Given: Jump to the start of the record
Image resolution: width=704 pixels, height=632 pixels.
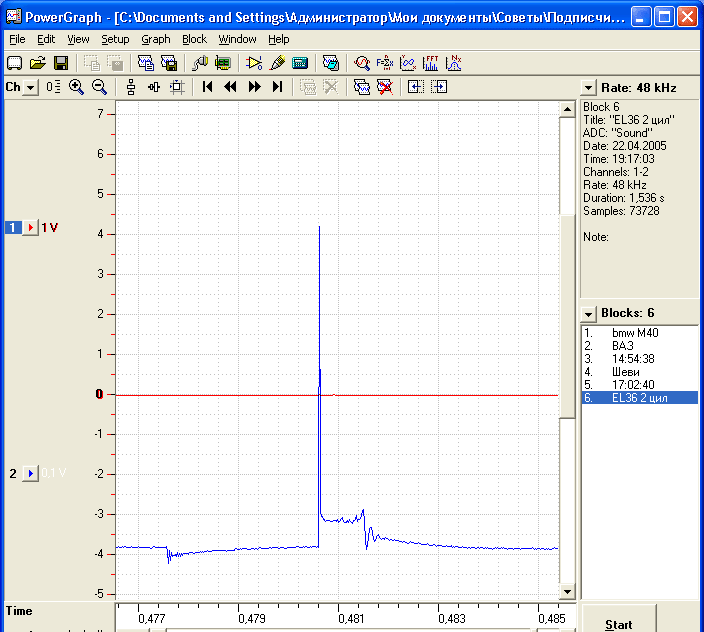Looking at the screenshot, I should click(207, 87).
